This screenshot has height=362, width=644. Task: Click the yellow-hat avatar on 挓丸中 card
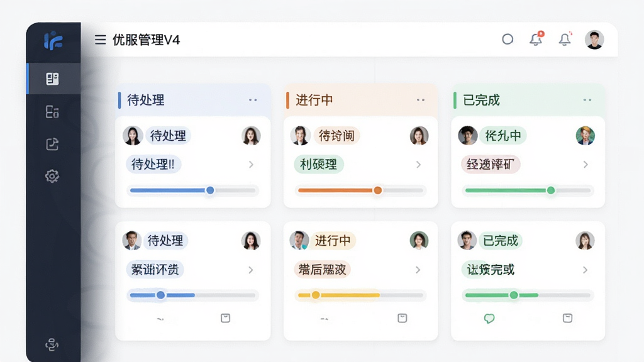tap(586, 136)
